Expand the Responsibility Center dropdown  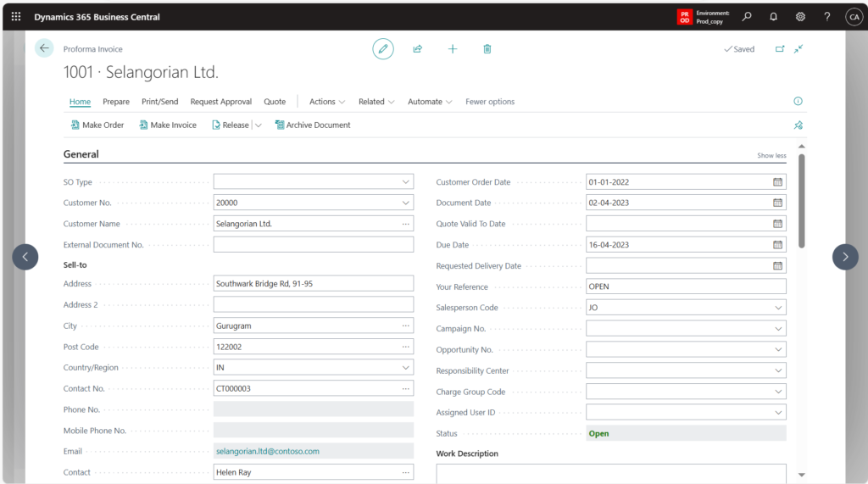click(778, 370)
